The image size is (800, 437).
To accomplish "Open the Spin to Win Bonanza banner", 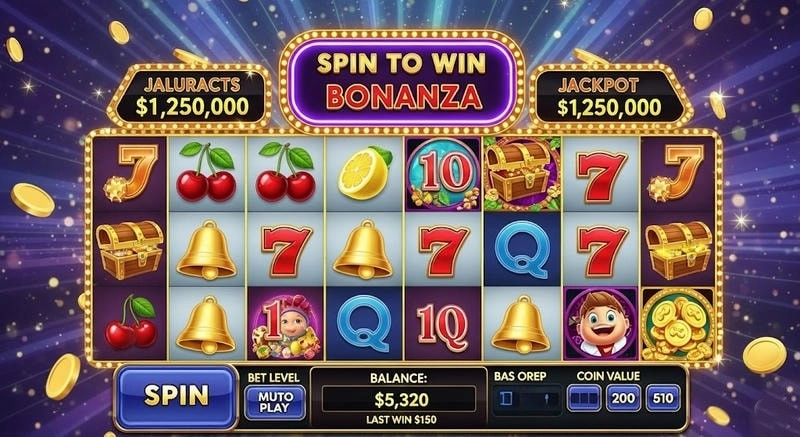I will 403,81.
